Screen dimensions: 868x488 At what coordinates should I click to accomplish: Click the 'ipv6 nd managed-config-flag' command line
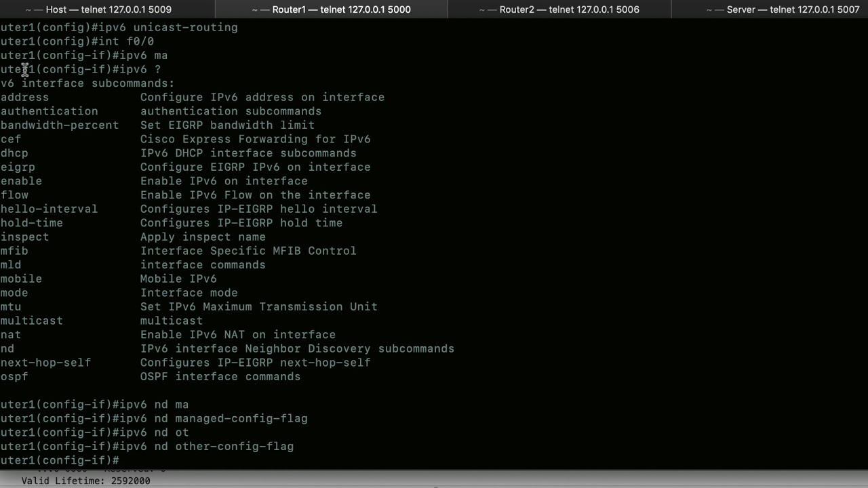(154, 419)
